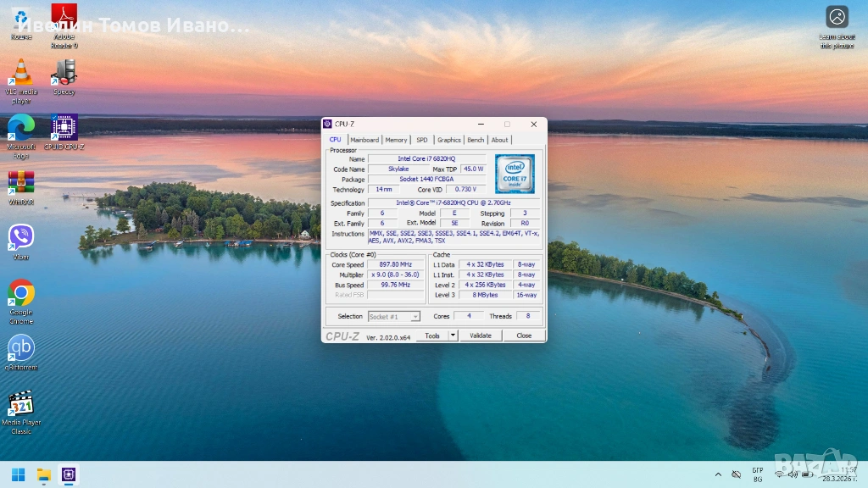
Task: Switch to the Mainboard tab
Action: (364, 140)
